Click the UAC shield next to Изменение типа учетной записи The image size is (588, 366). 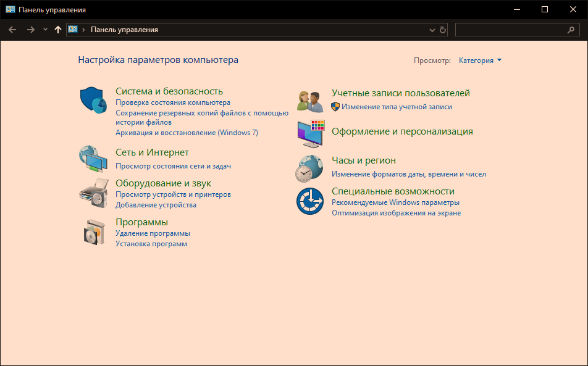coord(335,107)
